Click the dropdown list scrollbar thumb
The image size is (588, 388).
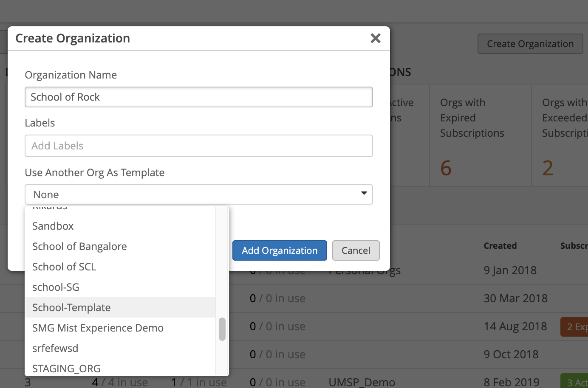tap(222, 329)
